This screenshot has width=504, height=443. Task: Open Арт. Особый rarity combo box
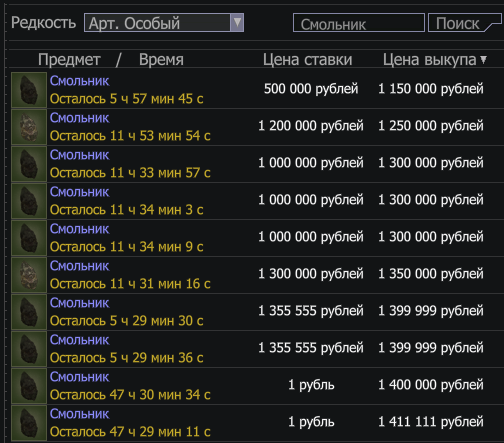[164, 23]
